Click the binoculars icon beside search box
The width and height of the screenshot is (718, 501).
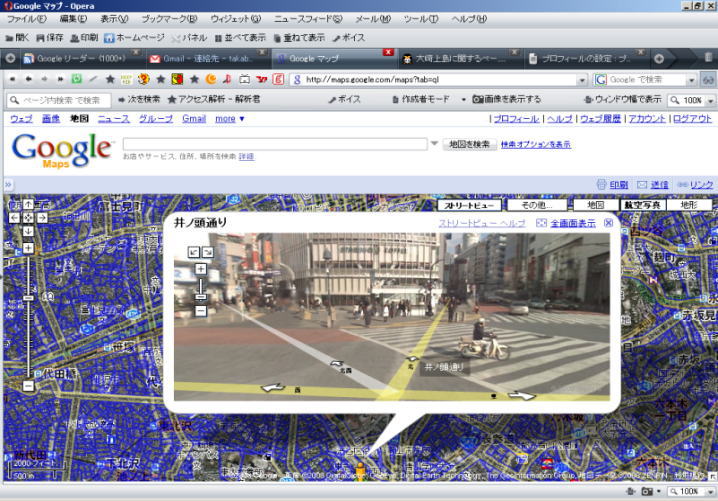click(708, 80)
